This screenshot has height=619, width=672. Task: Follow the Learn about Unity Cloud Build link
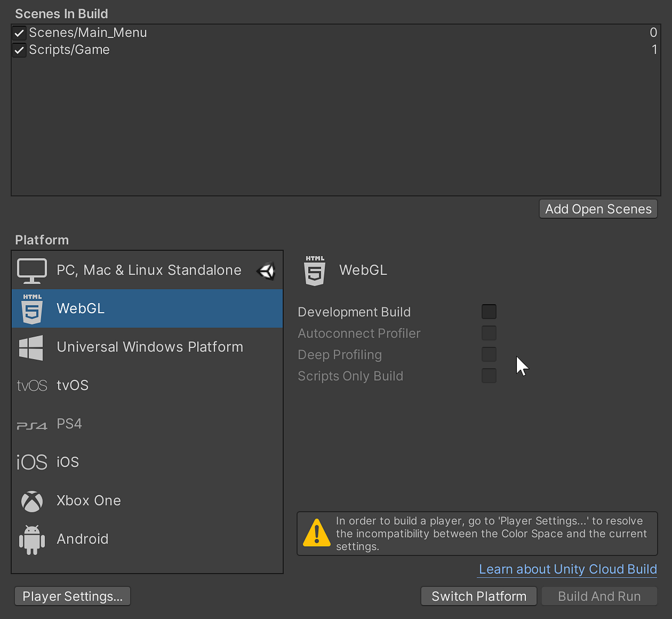(567, 569)
